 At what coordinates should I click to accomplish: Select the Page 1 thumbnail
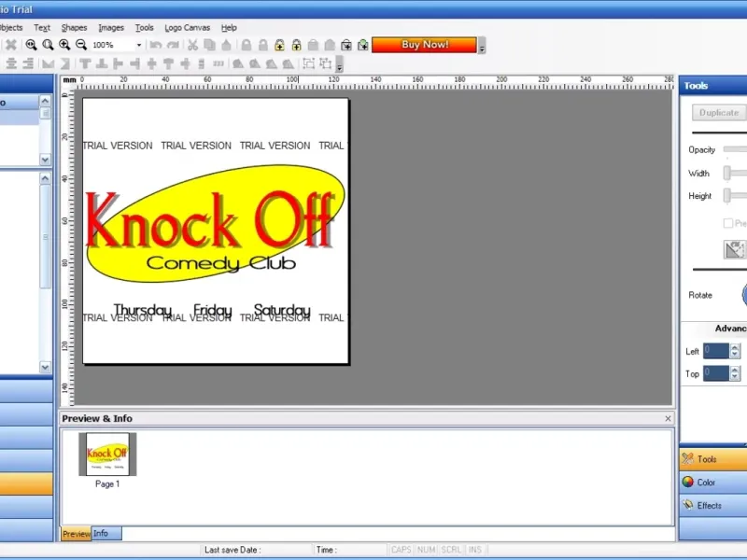pyautogui.click(x=107, y=454)
